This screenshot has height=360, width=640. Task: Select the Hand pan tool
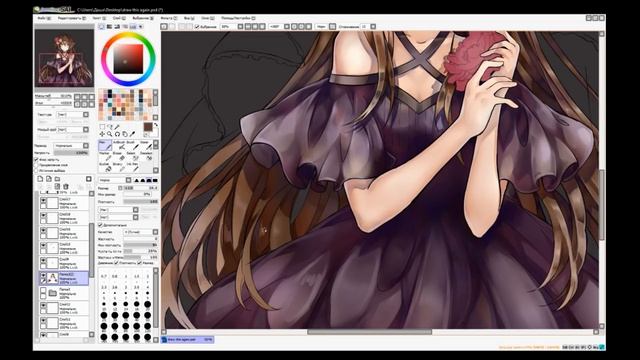125,134
